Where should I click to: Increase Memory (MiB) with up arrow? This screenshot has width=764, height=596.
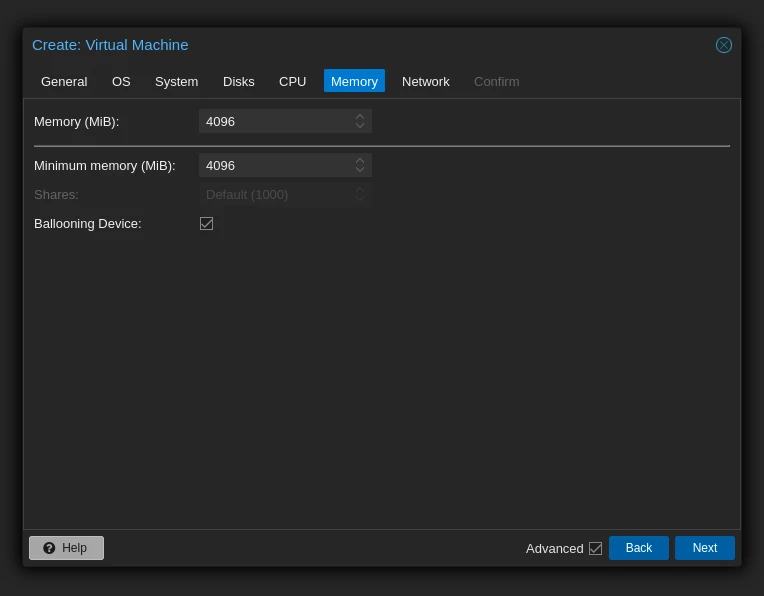pyautogui.click(x=360, y=116)
